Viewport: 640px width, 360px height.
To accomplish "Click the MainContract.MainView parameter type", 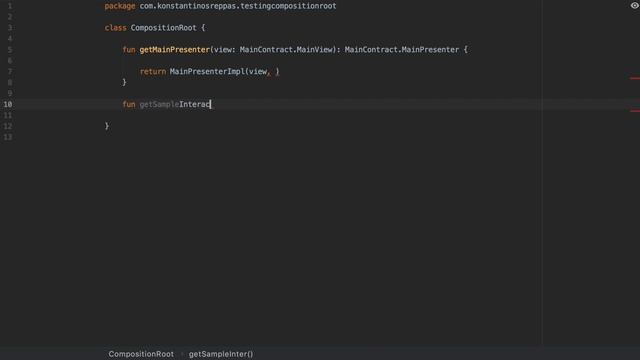I will point(286,50).
